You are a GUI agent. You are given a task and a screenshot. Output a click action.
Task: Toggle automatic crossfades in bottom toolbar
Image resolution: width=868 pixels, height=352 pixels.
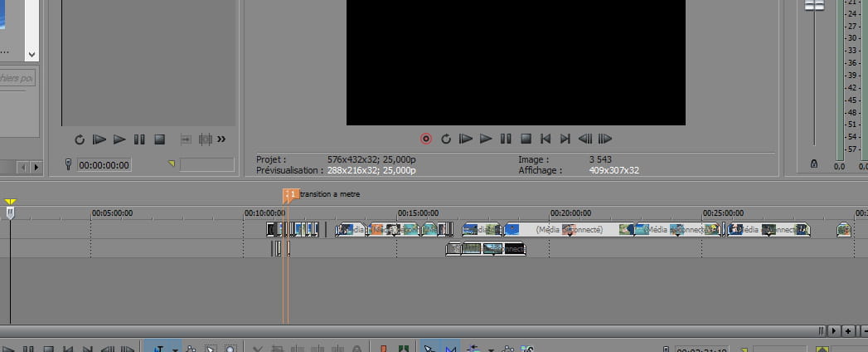tap(451, 348)
